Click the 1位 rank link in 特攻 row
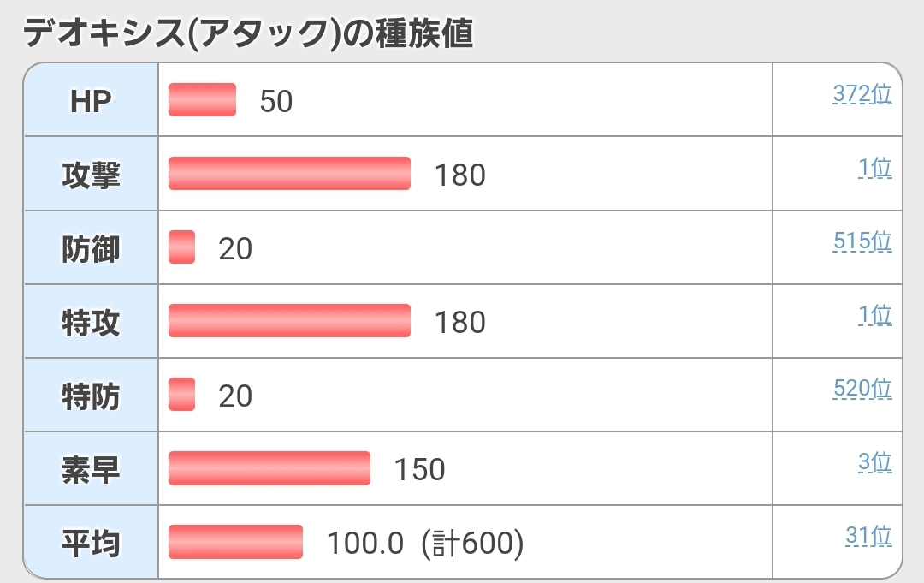The width and height of the screenshot is (924, 583). [875, 315]
